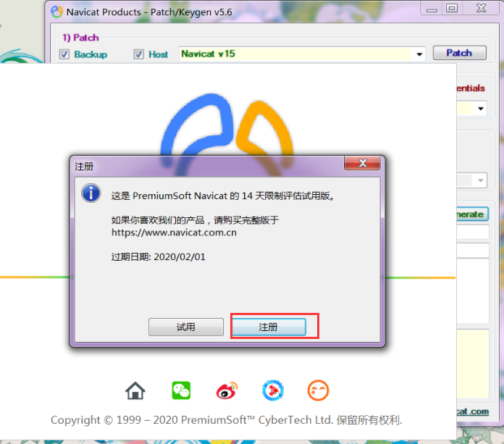The image size is (504, 444).
Task: Click the text 过期日期: 2020/02/01
Action: click(x=158, y=257)
